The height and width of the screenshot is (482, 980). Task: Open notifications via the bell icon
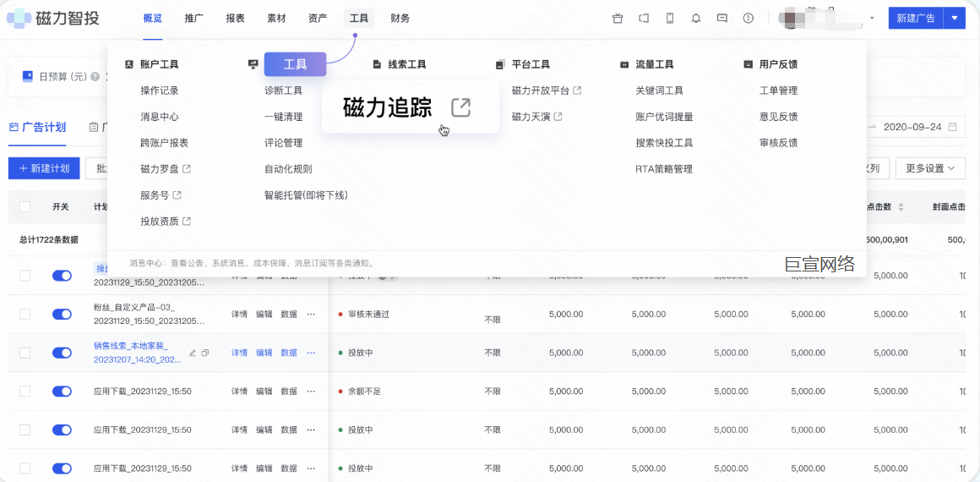tap(695, 18)
